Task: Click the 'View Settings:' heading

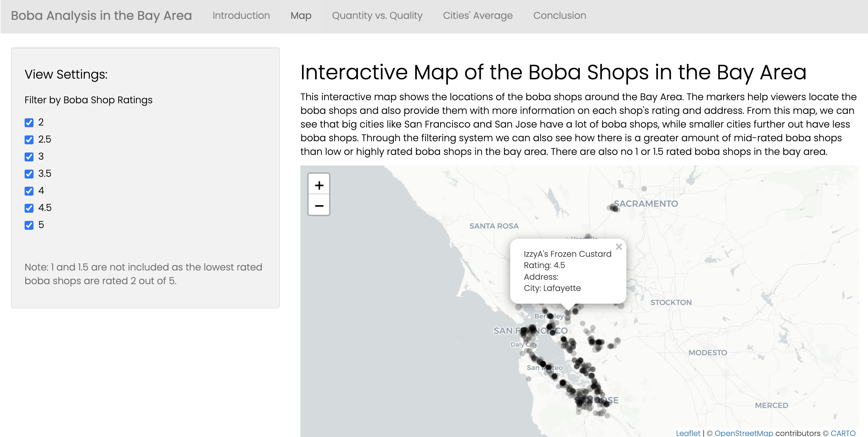Action: click(66, 74)
